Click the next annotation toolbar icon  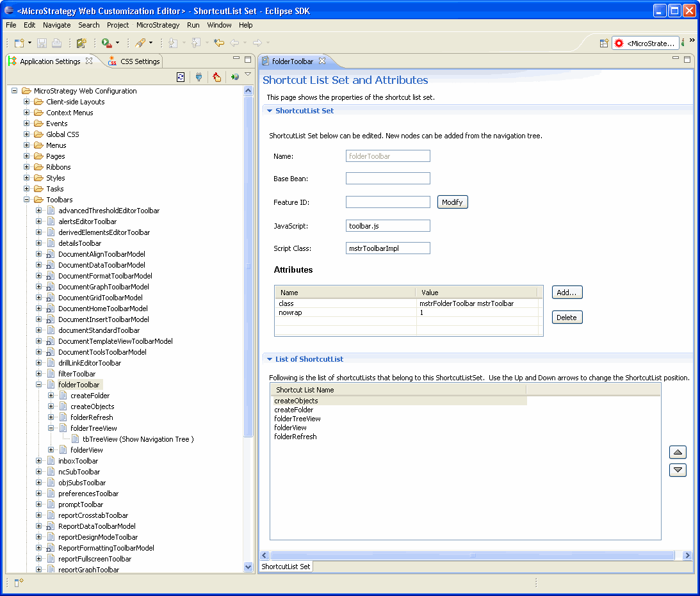pyautogui.click(x=173, y=43)
